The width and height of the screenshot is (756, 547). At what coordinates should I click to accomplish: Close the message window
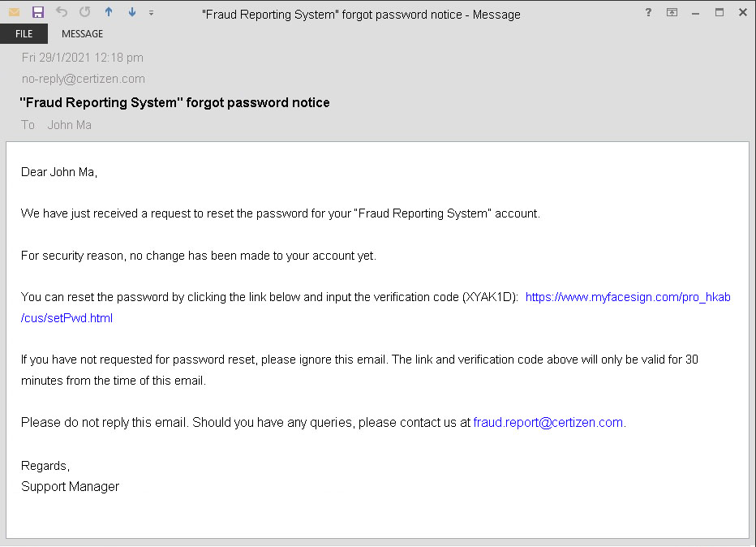[743, 12]
